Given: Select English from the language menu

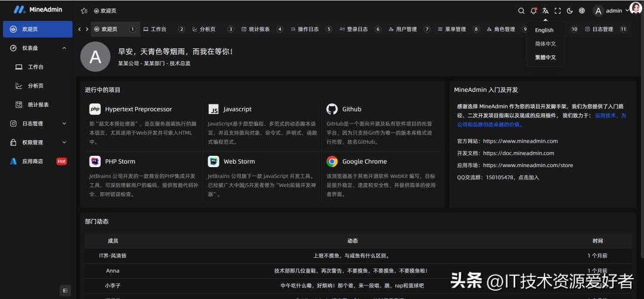Looking at the screenshot, I should (x=544, y=30).
